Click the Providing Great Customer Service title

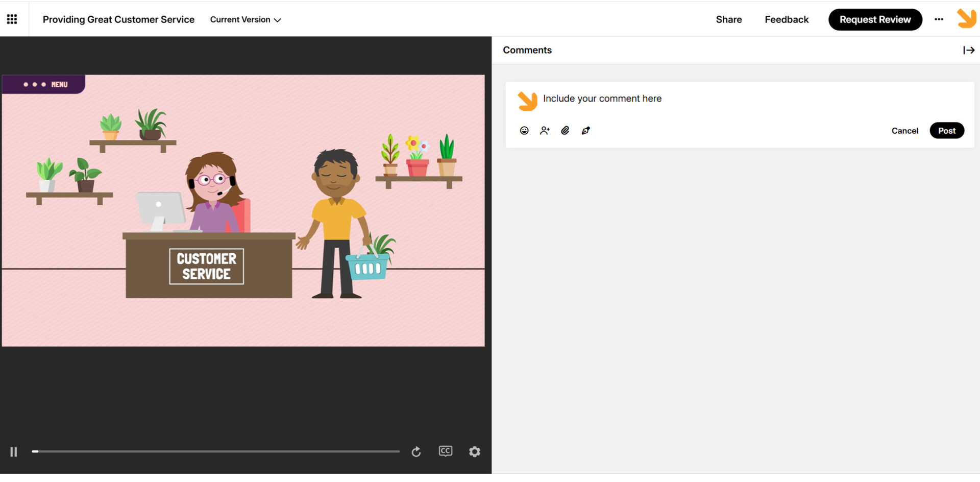point(118,19)
